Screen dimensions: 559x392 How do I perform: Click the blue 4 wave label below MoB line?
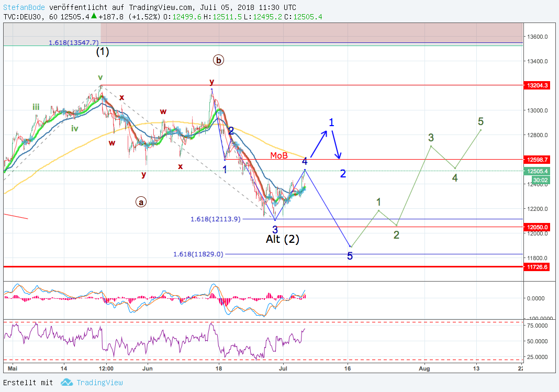pyautogui.click(x=305, y=161)
